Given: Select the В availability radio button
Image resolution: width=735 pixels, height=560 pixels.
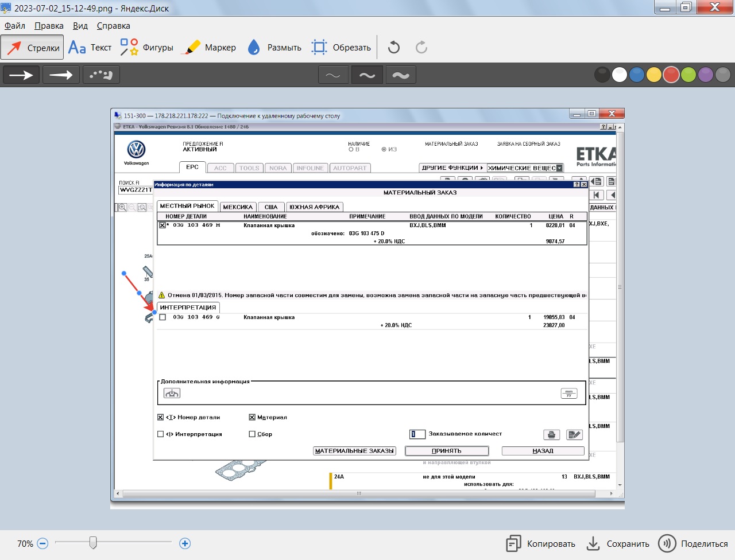Looking at the screenshot, I should tap(351, 149).
